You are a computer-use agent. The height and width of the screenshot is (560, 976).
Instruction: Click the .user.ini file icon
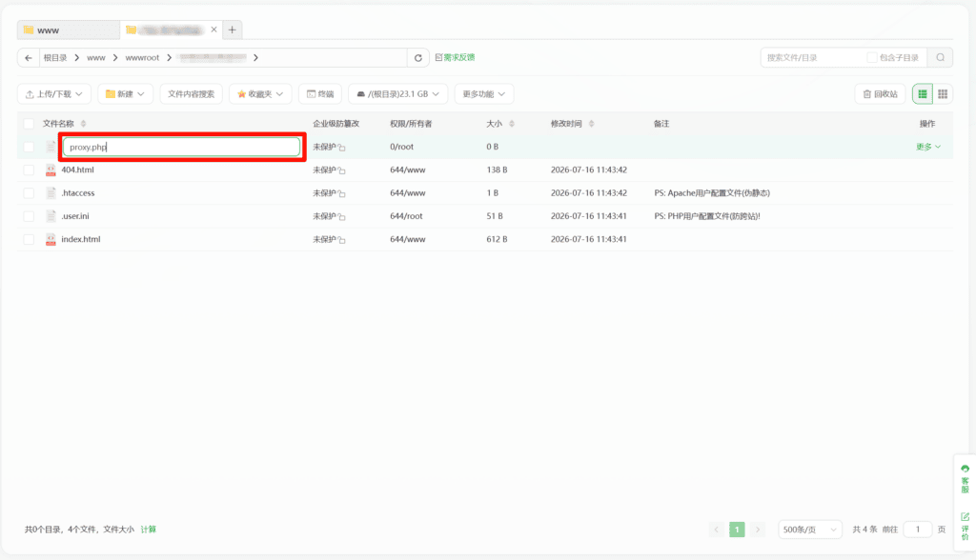51,216
